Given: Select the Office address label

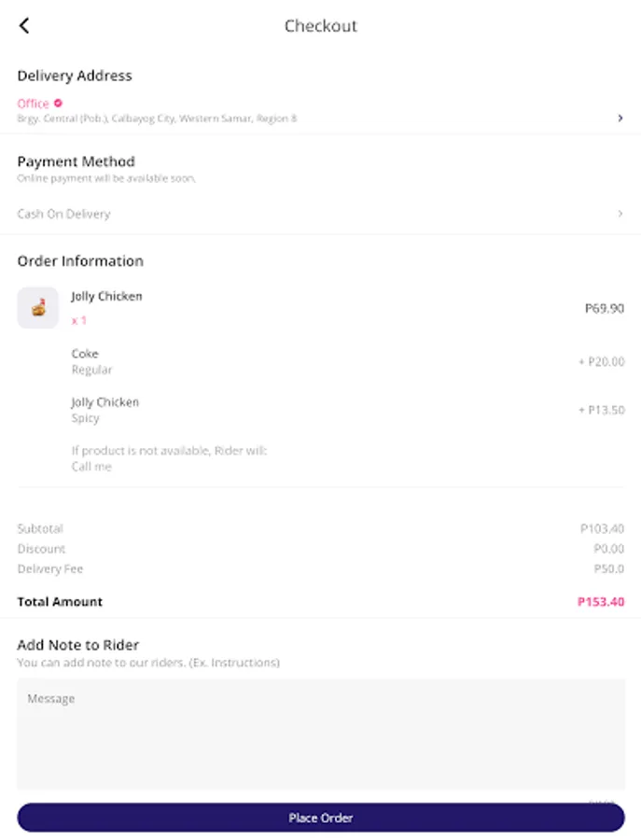Looking at the screenshot, I should coord(33,104).
